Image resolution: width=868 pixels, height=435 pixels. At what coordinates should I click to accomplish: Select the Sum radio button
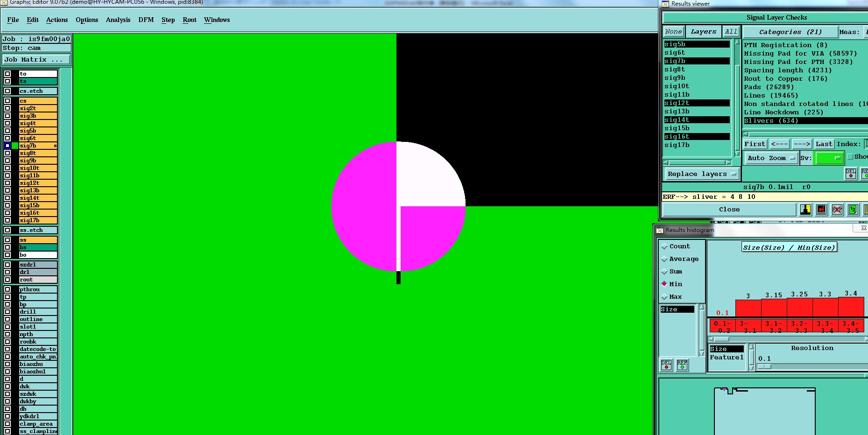(x=664, y=272)
